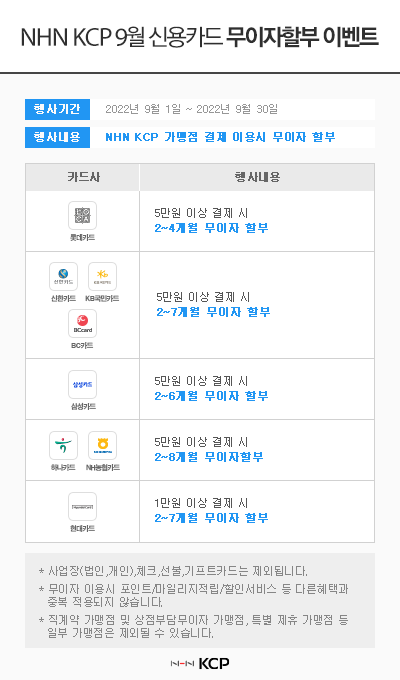Image resolution: width=400 pixels, height=680 pixels.
Task: Click the Samsung Card logo icon
Action: [82, 384]
